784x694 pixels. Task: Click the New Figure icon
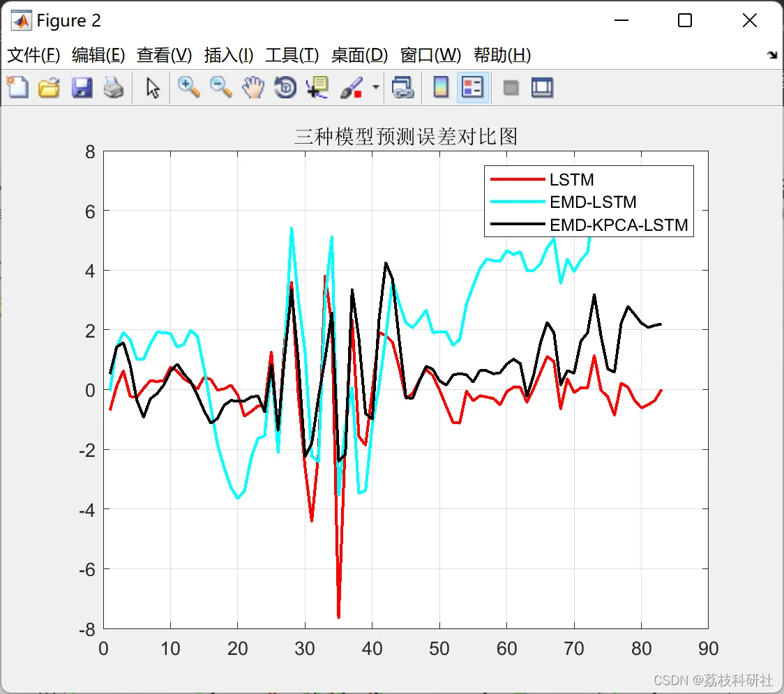click(x=17, y=87)
